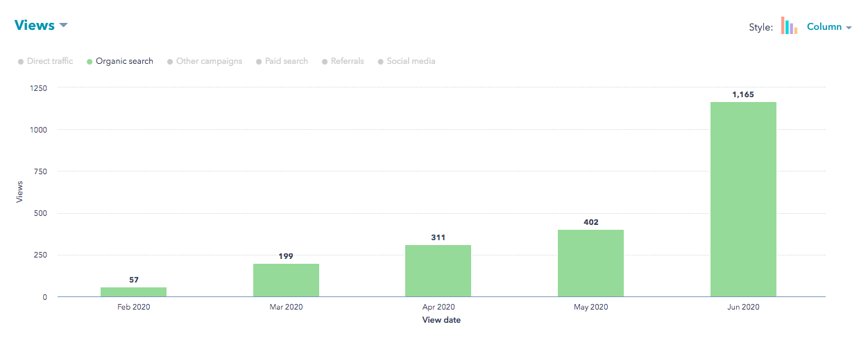Image resolution: width=868 pixels, height=345 pixels.
Task: Show the Other campaigns series
Action: click(x=209, y=61)
